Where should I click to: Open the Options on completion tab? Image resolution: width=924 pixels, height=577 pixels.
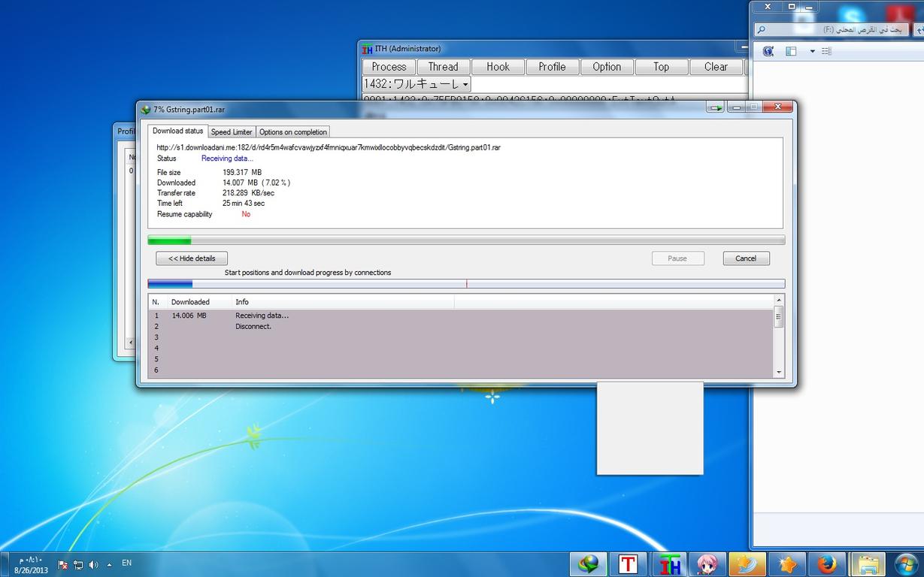(292, 131)
